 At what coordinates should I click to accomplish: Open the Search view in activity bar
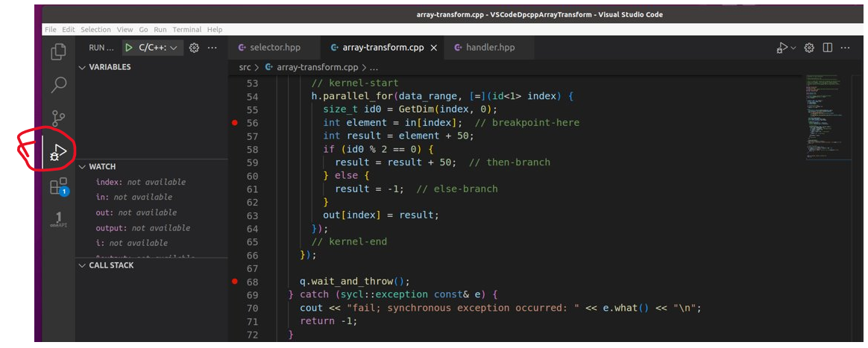[x=58, y=85]
